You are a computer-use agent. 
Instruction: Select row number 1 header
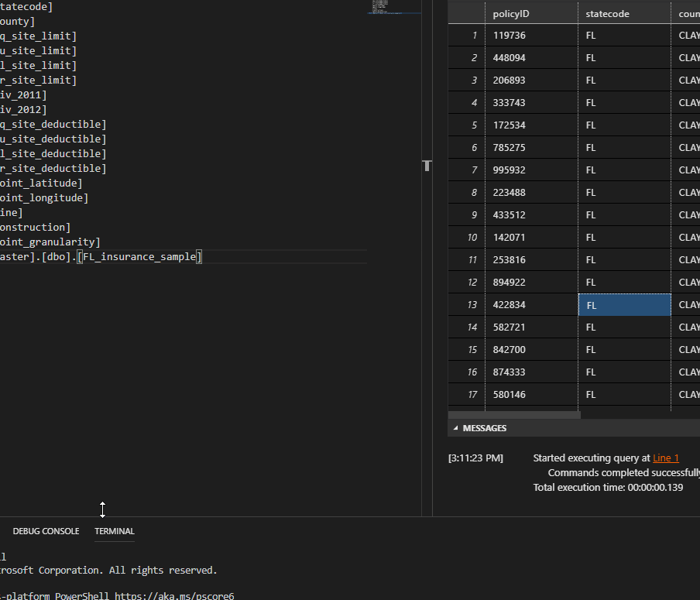click(x=466, y=36)
